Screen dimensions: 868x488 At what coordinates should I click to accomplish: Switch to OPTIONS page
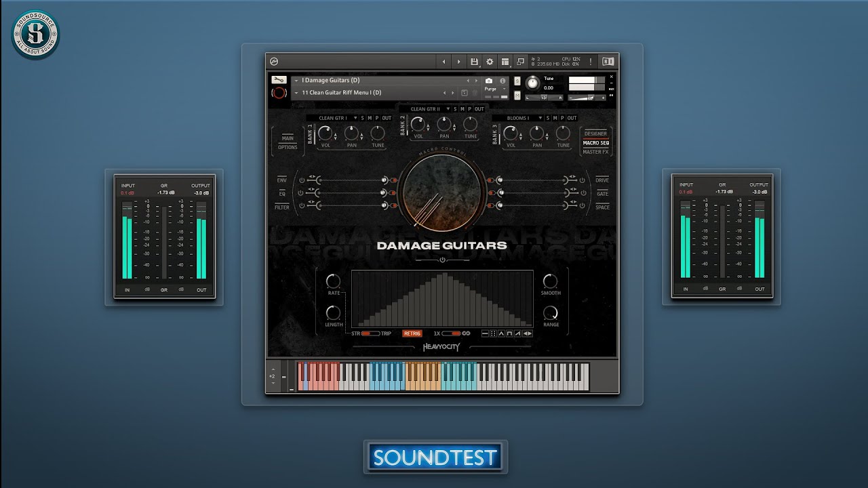tap(288, 147)
